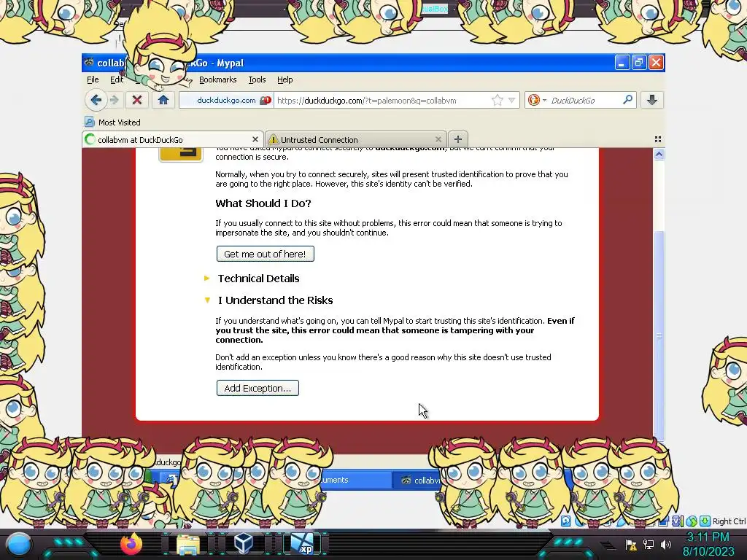Open network status tray icon
This screenshot has width=747, height=560.
[649, 545]
